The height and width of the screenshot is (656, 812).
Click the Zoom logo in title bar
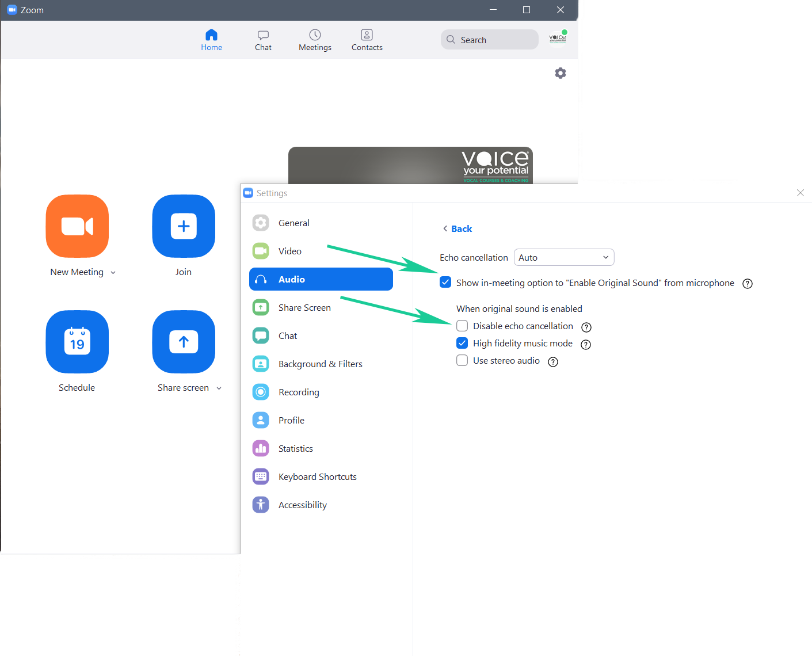[x=12, y=10]
